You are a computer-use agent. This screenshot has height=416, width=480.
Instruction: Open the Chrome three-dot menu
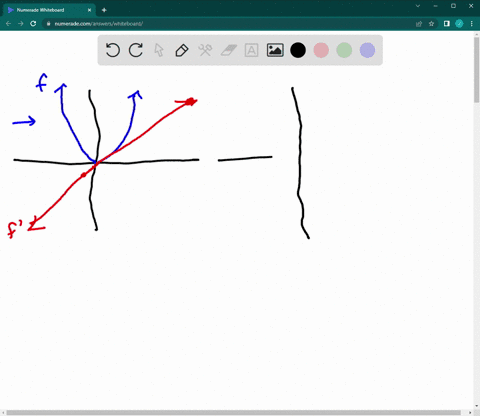coord(472,24)
